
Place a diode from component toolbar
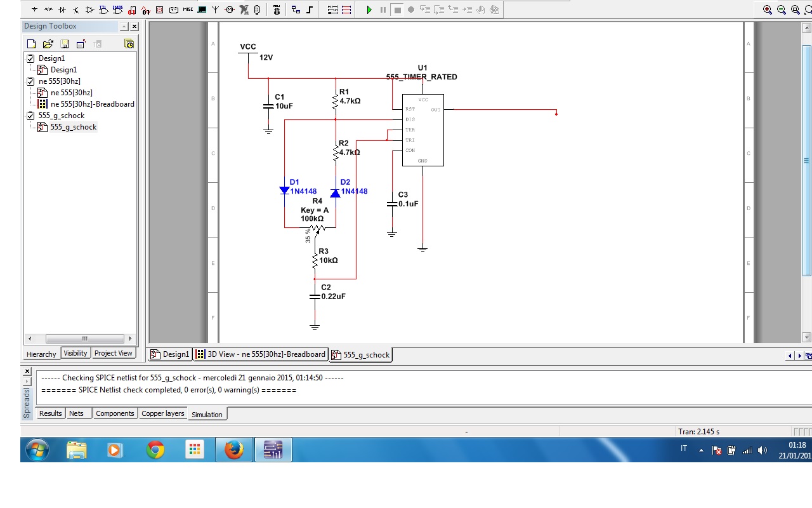point(62,10)
